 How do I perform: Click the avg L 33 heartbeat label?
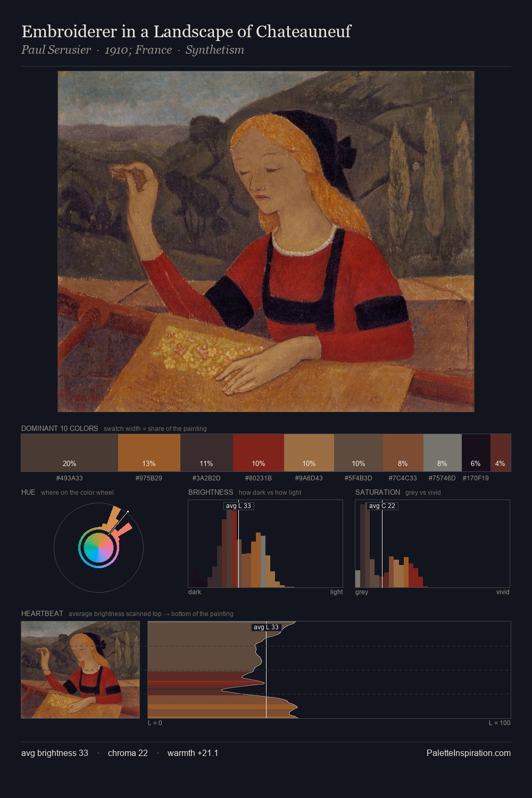[266, 627]
